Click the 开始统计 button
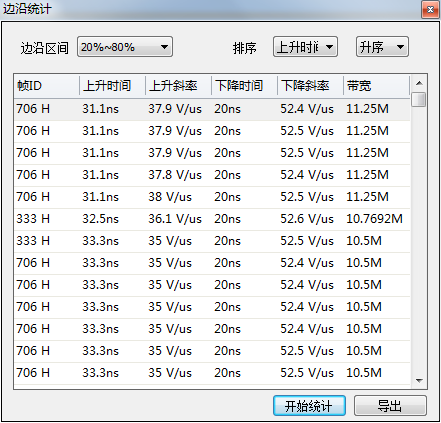This screenshot has height=423, width=441. point(309,406)
